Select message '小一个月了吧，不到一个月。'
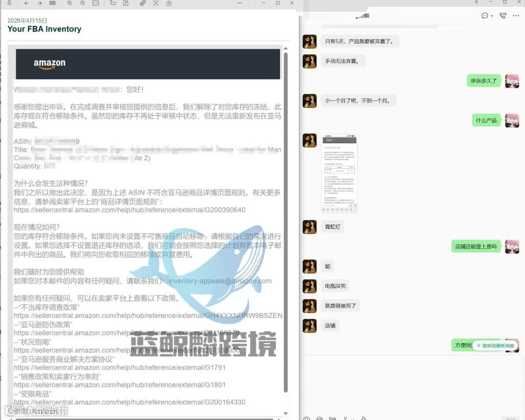Viewport: 525px width, 420px height. pyautogui.click(x=358, y=101)
